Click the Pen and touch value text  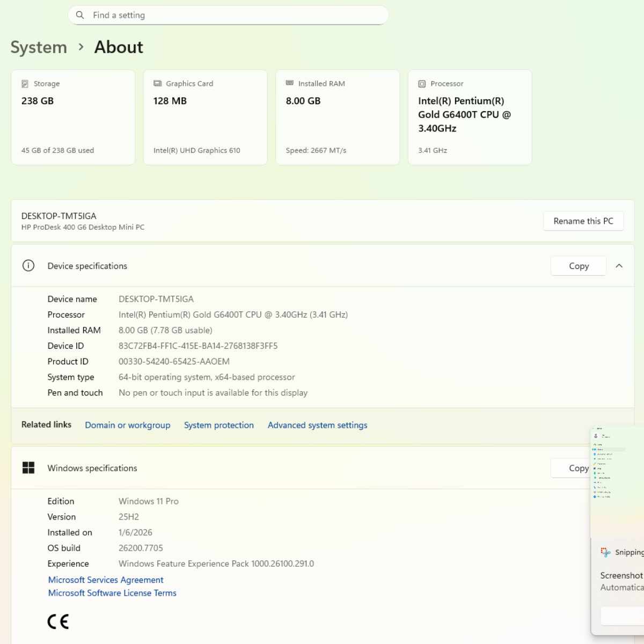tap(213, 393)
